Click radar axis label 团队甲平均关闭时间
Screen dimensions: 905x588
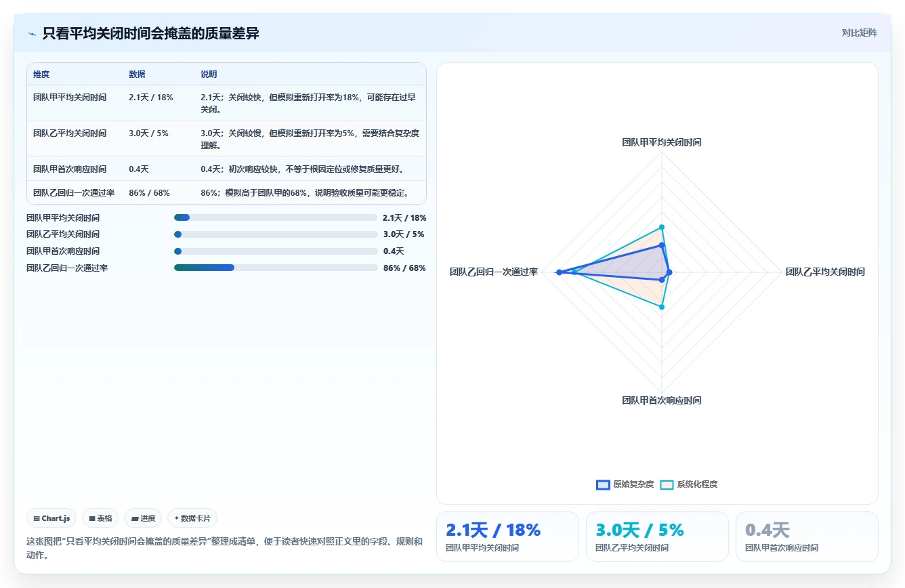pyautogui.click(x=662, y=142)
